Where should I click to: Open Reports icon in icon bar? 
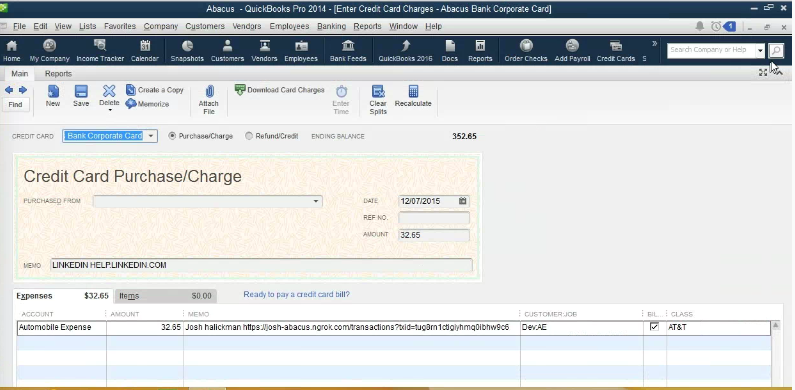(x=480, y=51)
